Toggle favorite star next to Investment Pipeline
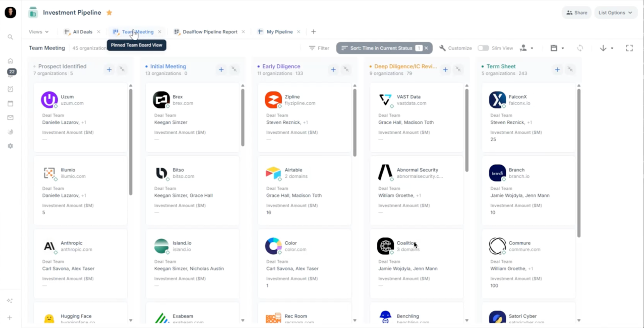The image size is (644, 328). point(109,12)
